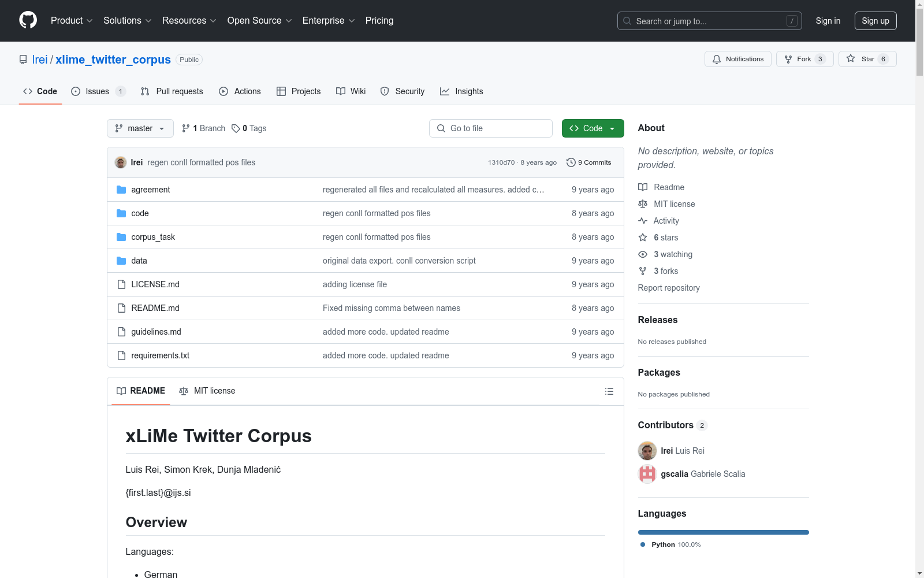Open commit 1310d70 link
Viewport: 924px width, 578px height.
pyautogui.click(x=501, y=162)
